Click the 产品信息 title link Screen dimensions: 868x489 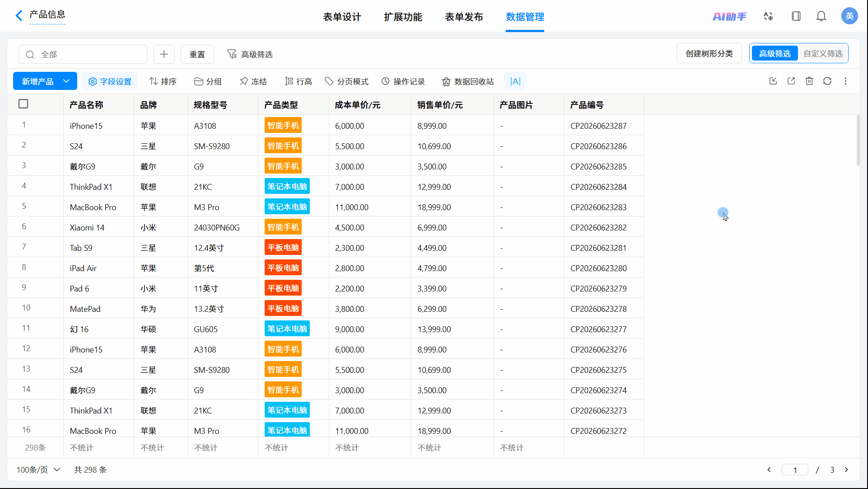coord(47,14)
